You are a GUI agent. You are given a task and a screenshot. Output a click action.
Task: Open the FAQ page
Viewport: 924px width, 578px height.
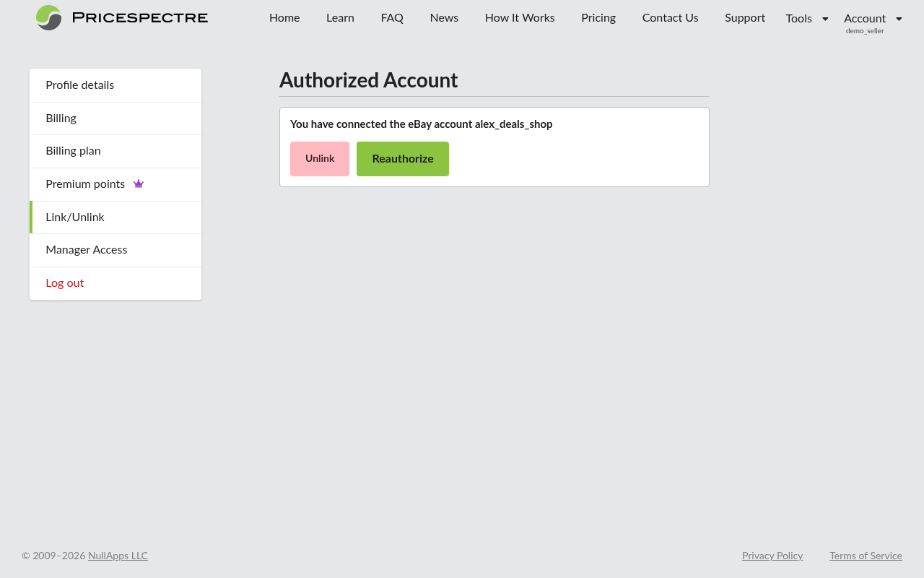[x=392, y=17]
